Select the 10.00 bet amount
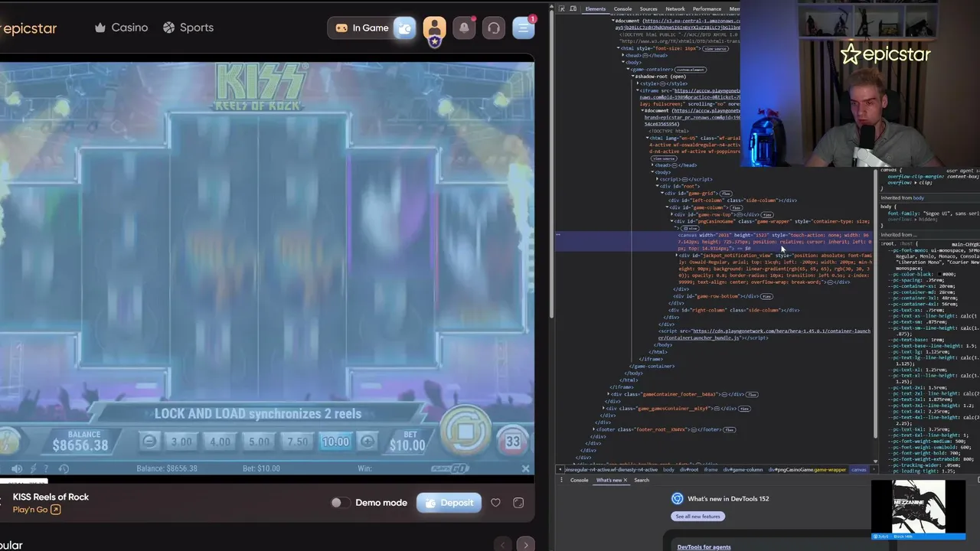 [335, 442]
